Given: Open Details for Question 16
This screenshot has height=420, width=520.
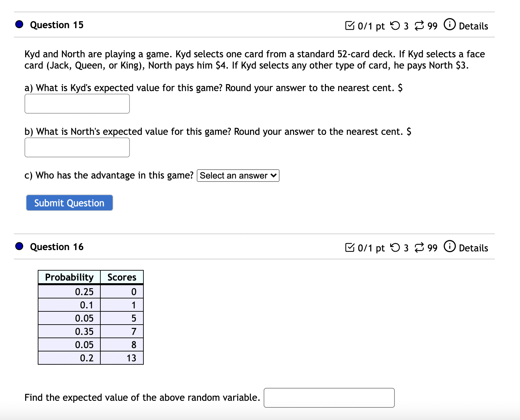Looking at the screenshot, I should (474, 248).
